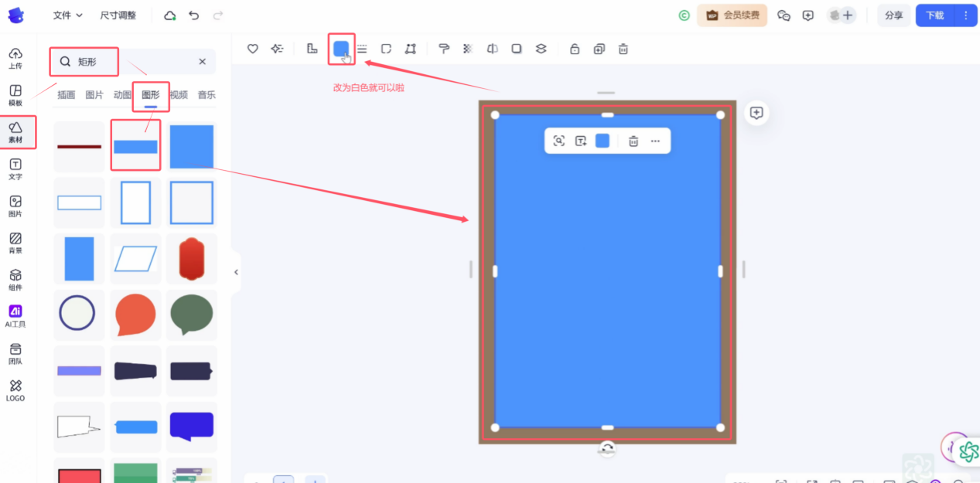Click the blue color swatch in the floating toolbar

coord(603,141)
